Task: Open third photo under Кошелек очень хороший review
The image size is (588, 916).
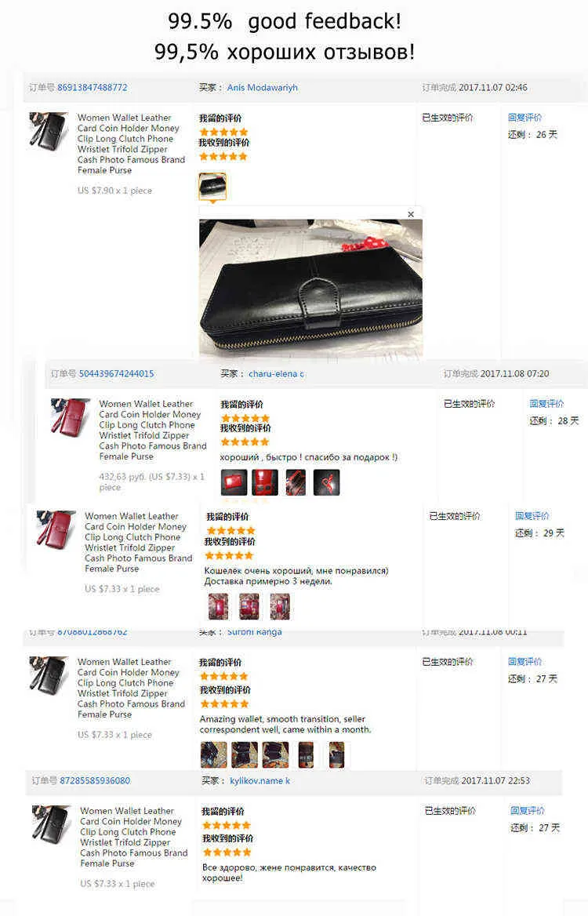Action: (280, 606)
